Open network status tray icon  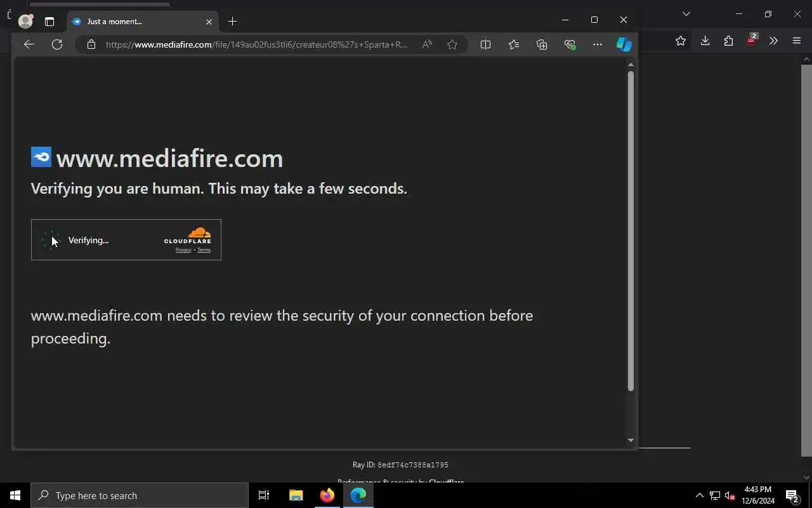point(715,495)
